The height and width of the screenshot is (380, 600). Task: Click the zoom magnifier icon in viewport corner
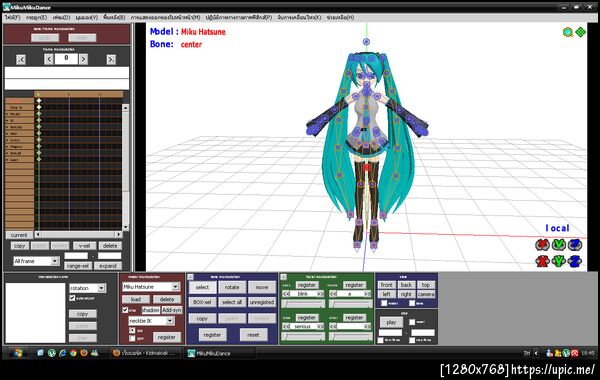coord(568,33)
